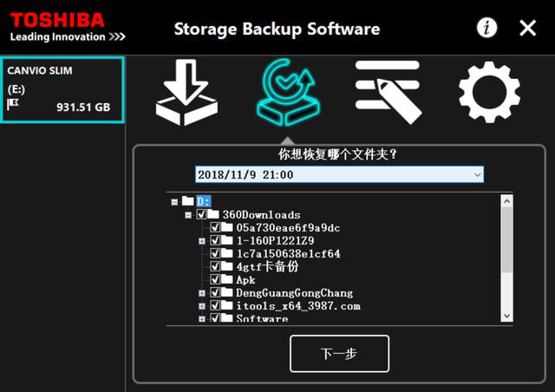Open the backup log/edit plan icon
The height and width of the screenshot is (392, 555).
pos(388,92)
